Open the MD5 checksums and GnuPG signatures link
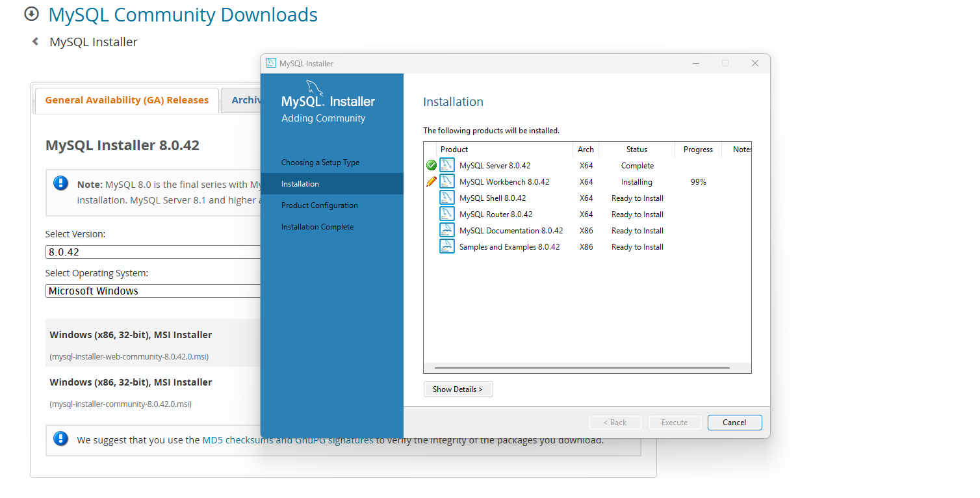The image size is (980, 498). [288, 440]
